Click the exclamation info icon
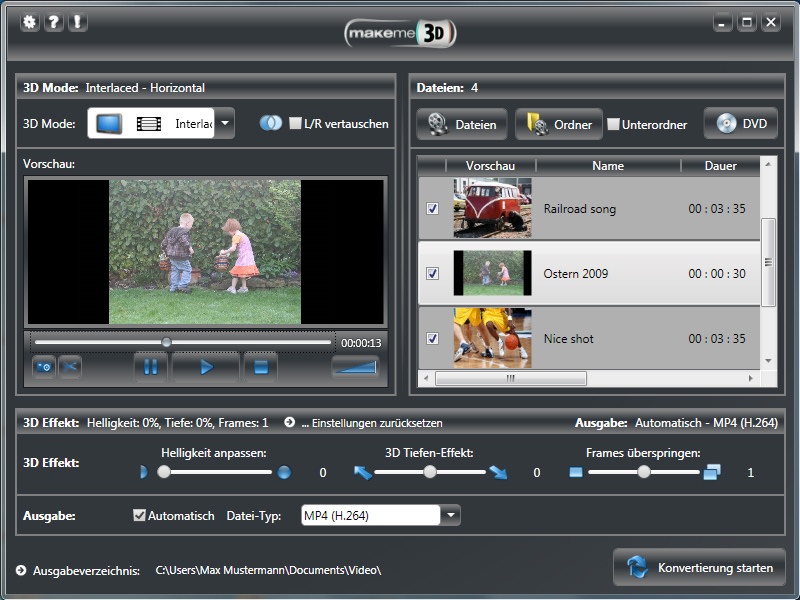Image resolution: width=800 pixels, height=600 pixels. pyautogui.click(x=77, y=22)
